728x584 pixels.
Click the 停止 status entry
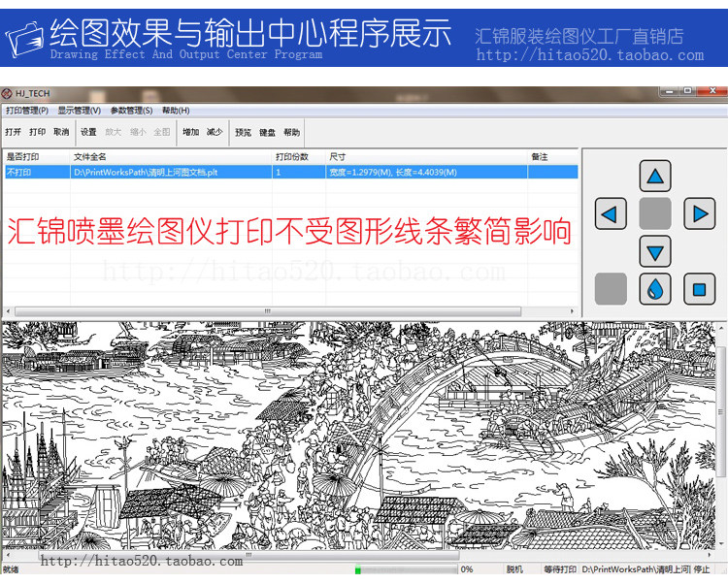click(x=702, y=569)
